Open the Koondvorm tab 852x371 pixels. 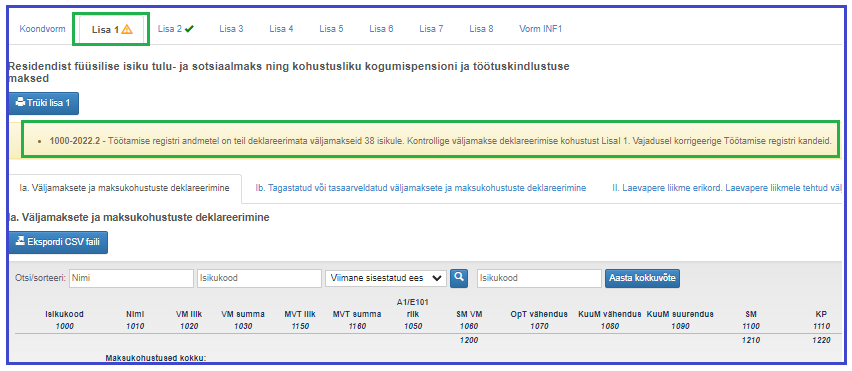coord(42,29)
